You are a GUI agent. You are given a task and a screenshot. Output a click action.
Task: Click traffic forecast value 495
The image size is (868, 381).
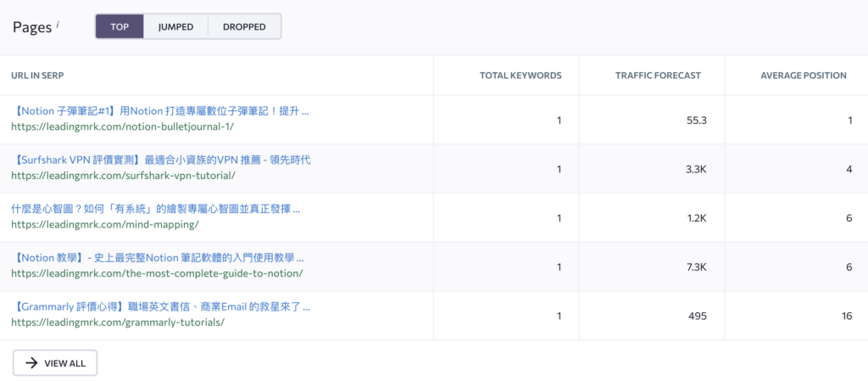(698, 316)
